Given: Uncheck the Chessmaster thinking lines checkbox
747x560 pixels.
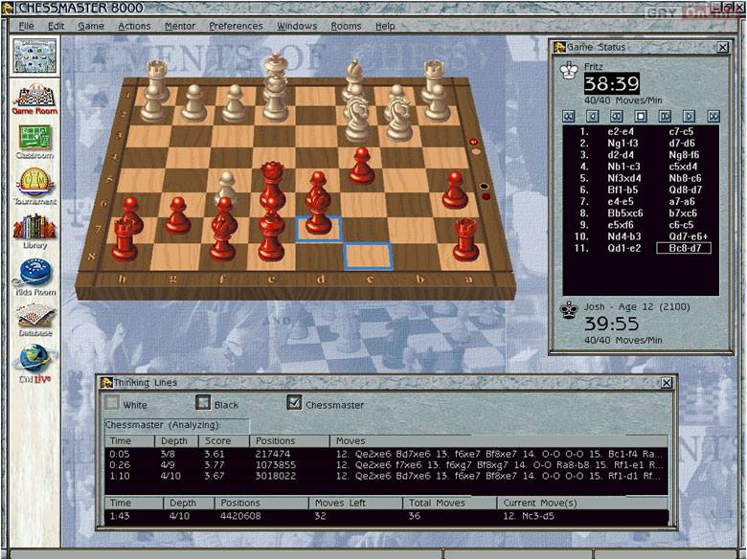Looking at the screenshot, I should (x=294, y=403).
